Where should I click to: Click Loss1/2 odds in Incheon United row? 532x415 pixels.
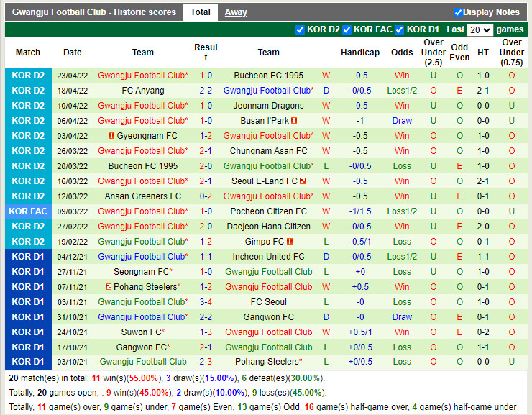click(402, 257)
